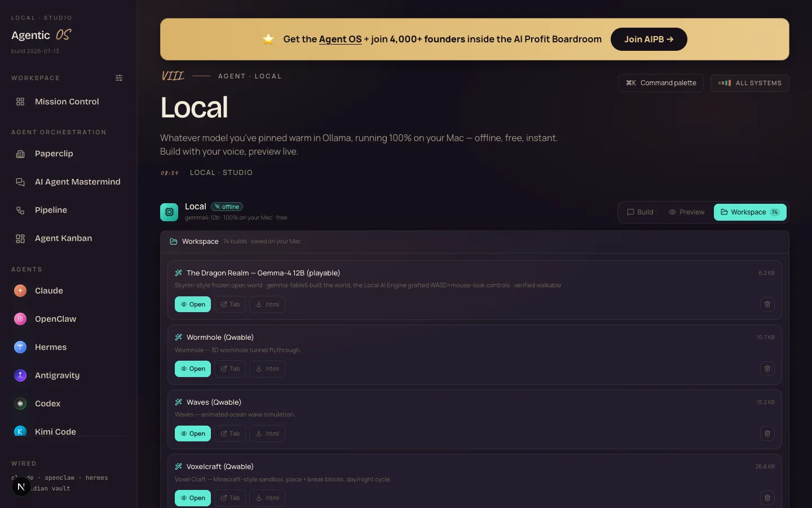Viewport: 812px width, 508px height.
Task: Delete the Waves (Qwable) build
Action: pos(767,433)
